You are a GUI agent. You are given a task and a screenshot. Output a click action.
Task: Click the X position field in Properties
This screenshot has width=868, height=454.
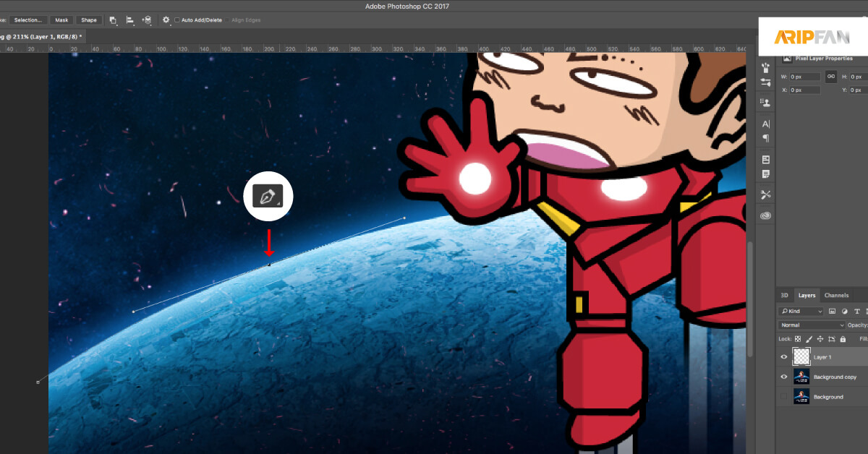805,90
